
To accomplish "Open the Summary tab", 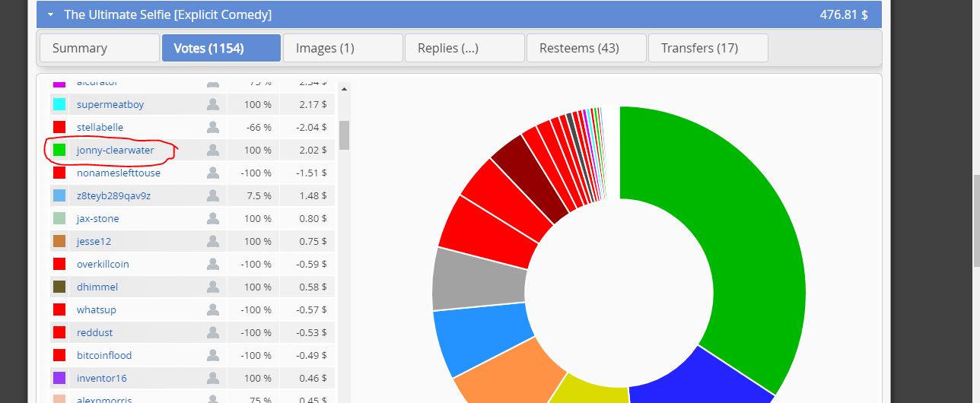I will coord(100,48).
